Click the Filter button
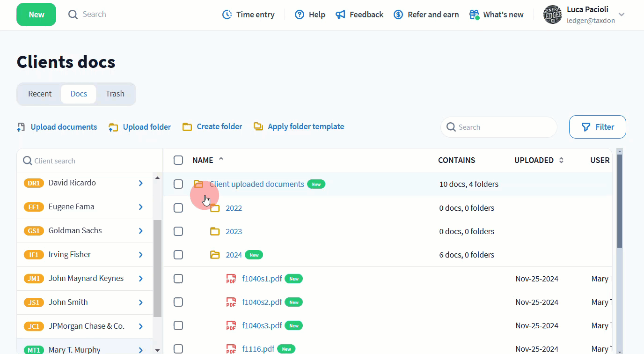This screenshot has height=354, width=644. [x=597, y=127]
